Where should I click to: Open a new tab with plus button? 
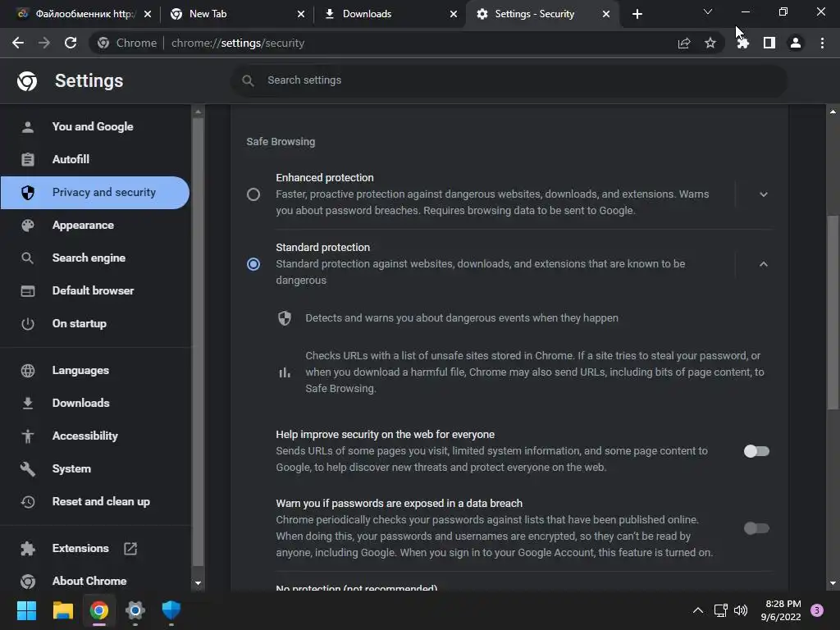[637, 14]
